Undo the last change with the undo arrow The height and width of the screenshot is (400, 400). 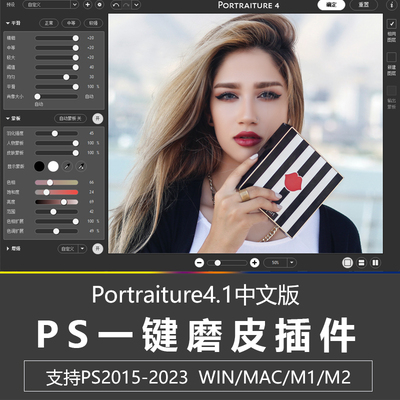(116, 5)
